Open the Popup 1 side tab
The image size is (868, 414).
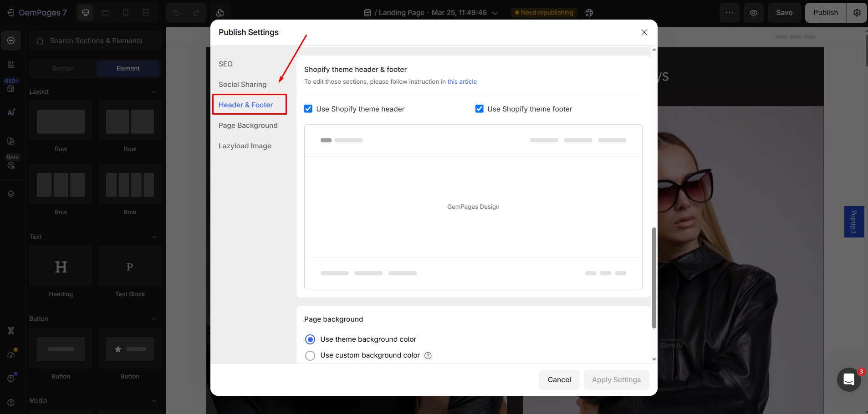[x=854, y=222]
